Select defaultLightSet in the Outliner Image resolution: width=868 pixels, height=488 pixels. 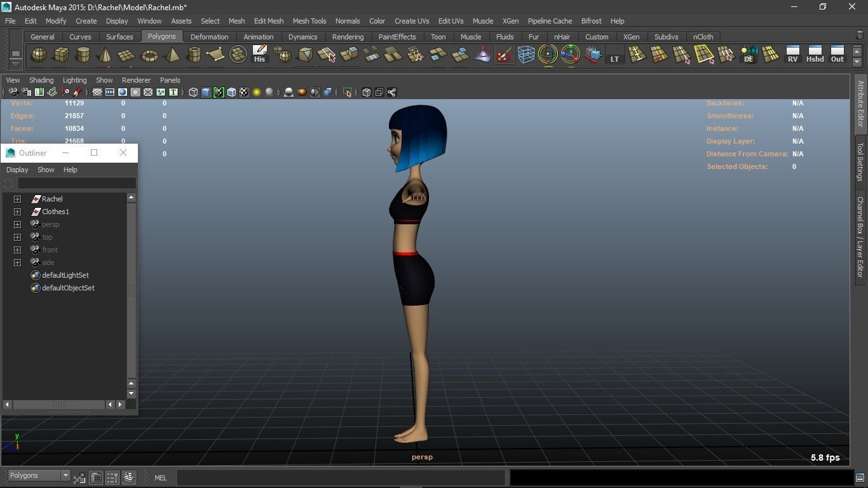pyautogui.click(x=65, y=275)
